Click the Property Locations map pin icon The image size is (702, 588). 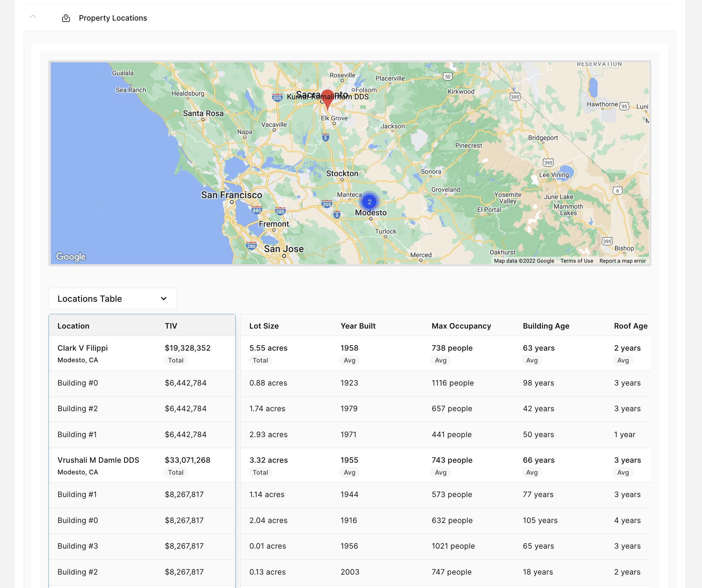pyautogui.click(x=66, y=18)
